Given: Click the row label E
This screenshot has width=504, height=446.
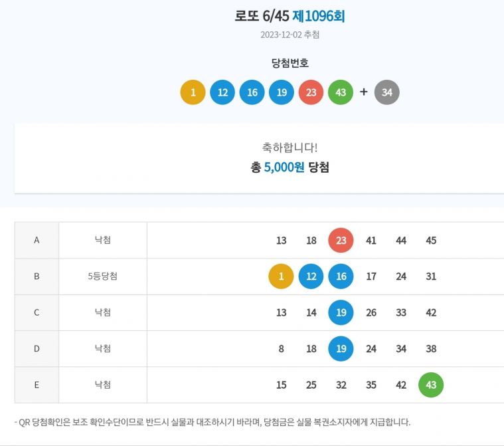Looking at the screenshot, I should [37, 385].
